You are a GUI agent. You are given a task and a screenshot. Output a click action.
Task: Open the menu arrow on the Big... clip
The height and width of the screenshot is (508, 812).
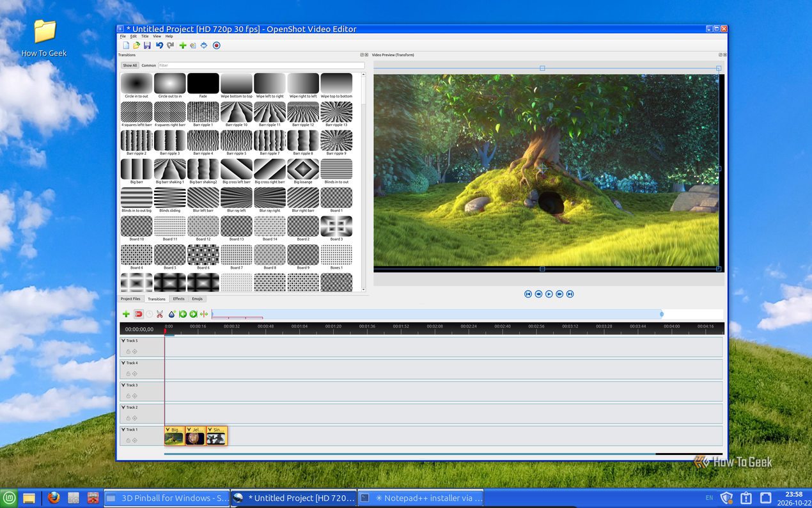pyautogui.click(x=168, y=430)
